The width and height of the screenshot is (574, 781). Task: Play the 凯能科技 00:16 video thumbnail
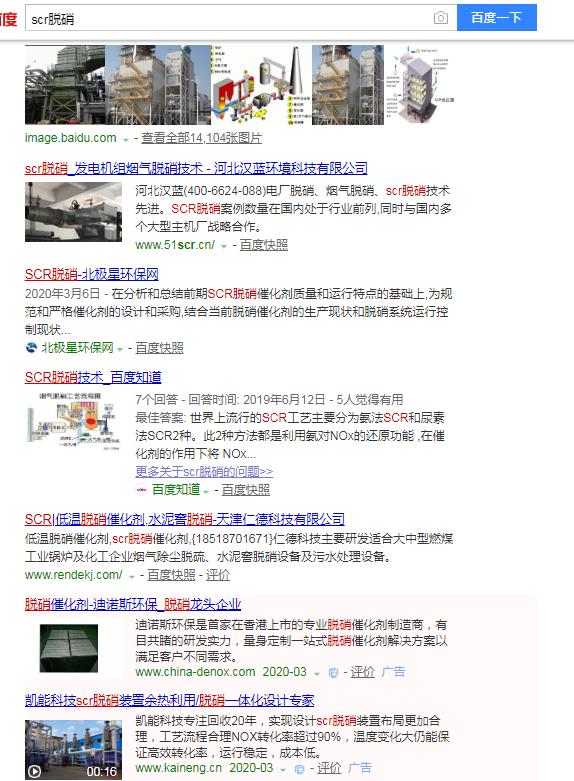pos(73,750)
